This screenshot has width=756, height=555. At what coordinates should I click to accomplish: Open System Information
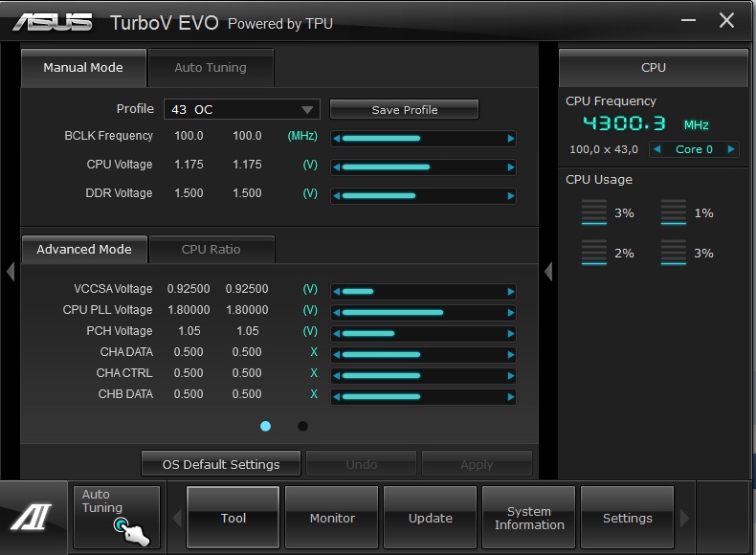click(x=529, y=518)
